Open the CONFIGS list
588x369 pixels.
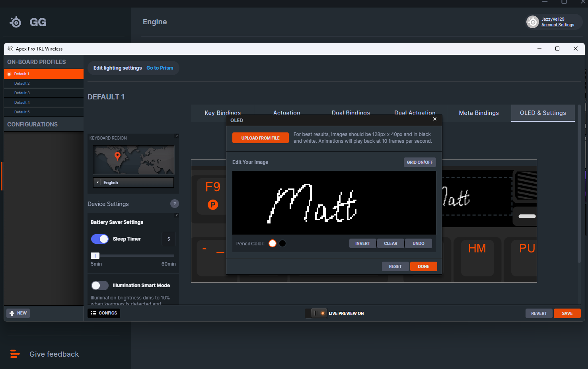point(104,313)
